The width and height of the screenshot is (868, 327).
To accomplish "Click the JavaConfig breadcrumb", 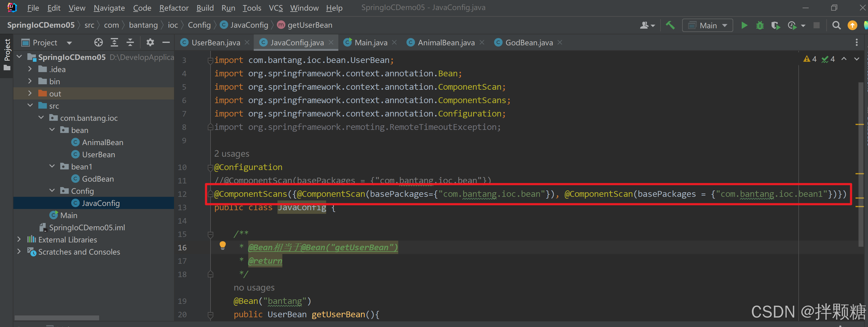I will 244,25.
